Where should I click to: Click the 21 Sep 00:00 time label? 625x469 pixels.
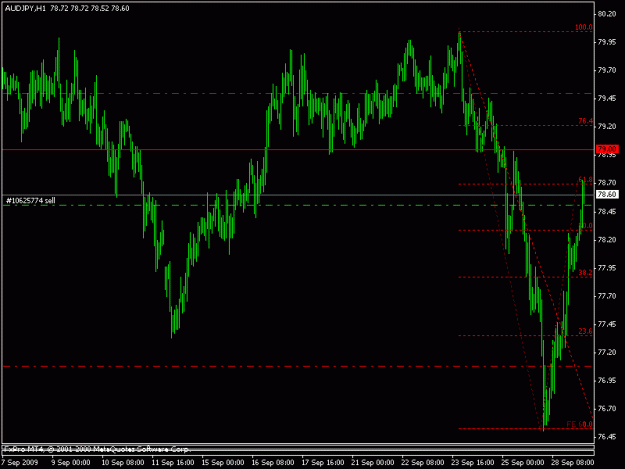[x=373, y=462]
